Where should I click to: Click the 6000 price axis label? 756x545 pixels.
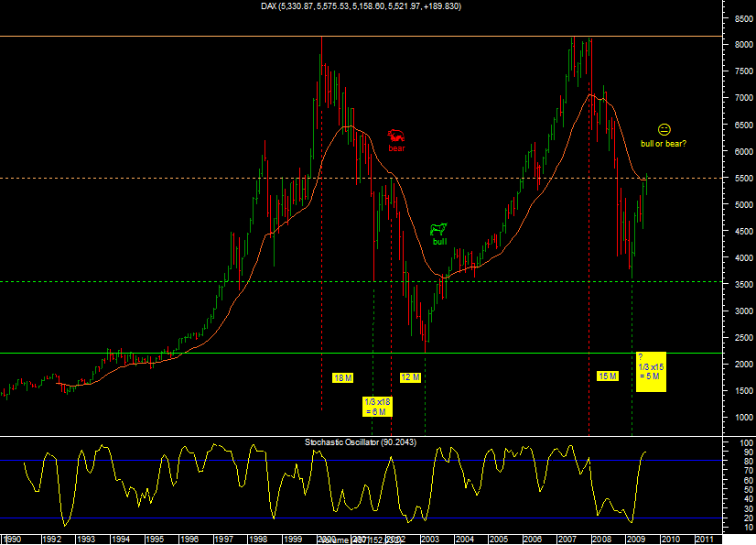[x=744, y=151]
